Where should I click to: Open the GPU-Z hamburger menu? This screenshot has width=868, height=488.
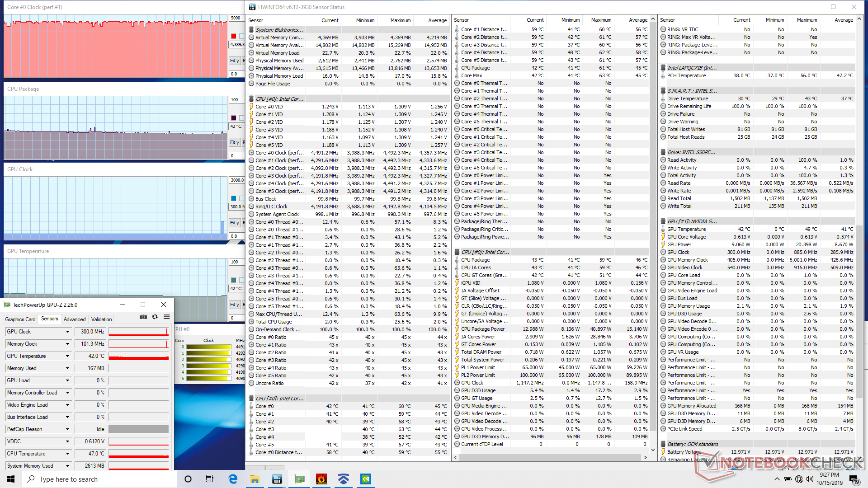[166, 317]
